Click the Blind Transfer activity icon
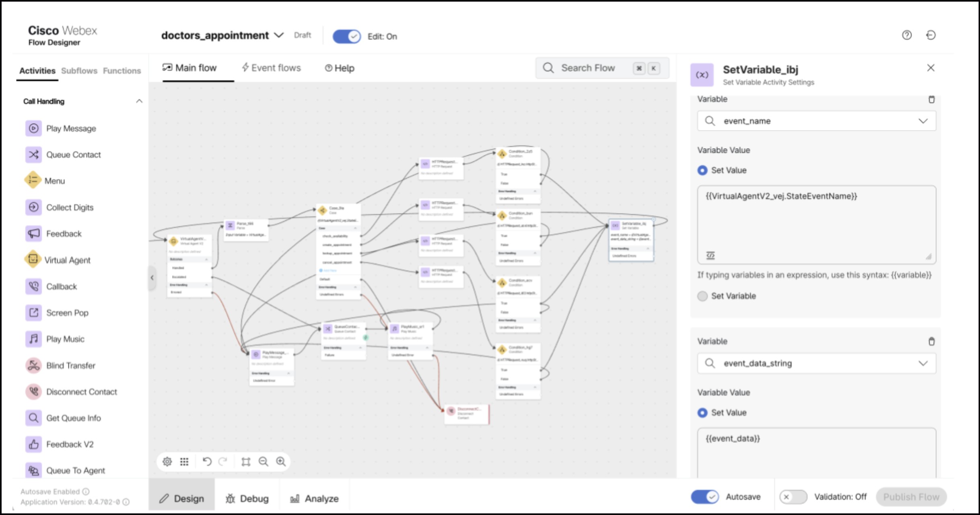 click(33, 366)
